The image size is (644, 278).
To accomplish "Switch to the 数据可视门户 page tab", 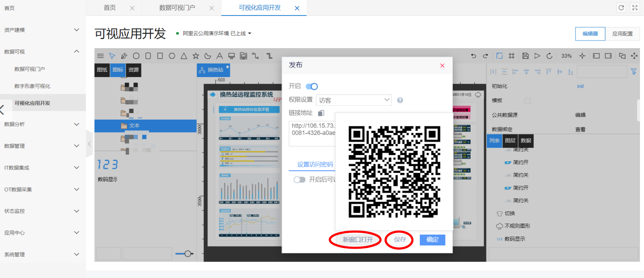I will (x=177, y=8).
